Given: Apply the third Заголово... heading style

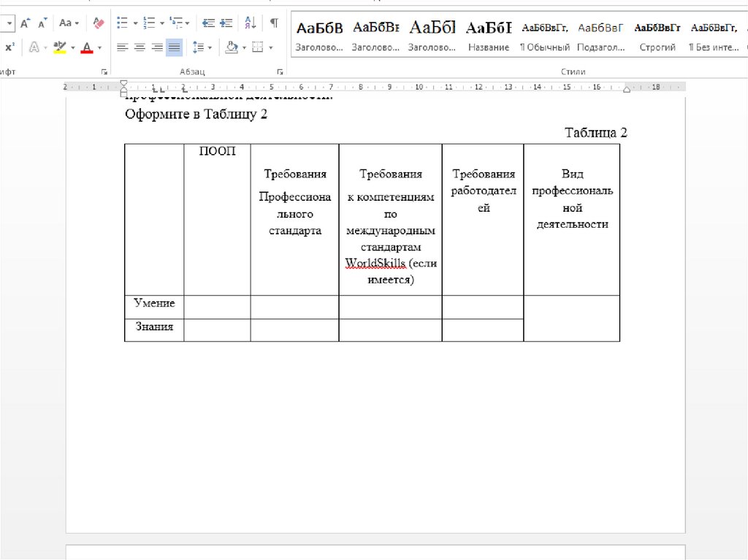Looking at the screenshot, I should (432, 37).
